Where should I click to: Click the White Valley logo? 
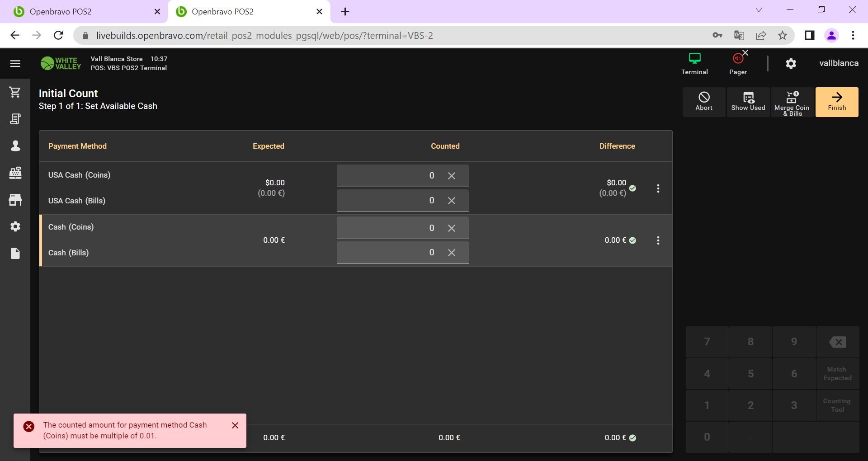[61, 63]
